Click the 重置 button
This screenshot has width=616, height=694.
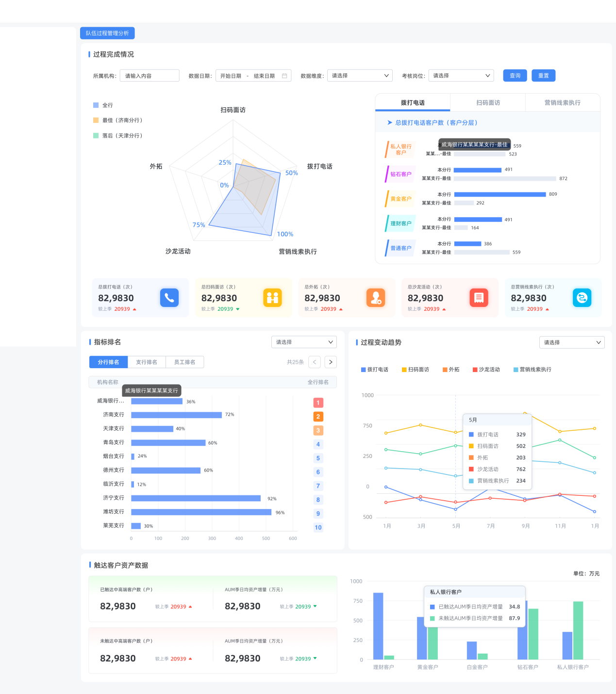click(x=544, y=76)
